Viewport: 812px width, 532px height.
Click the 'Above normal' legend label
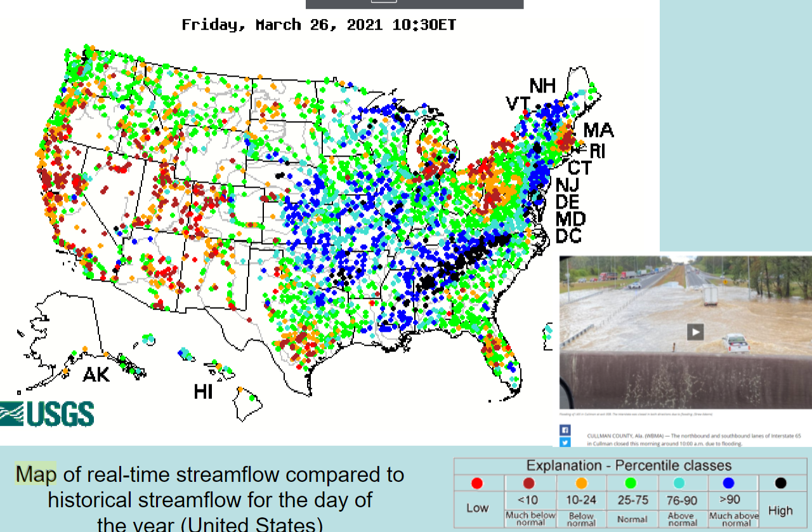click(x=683, y=519)
